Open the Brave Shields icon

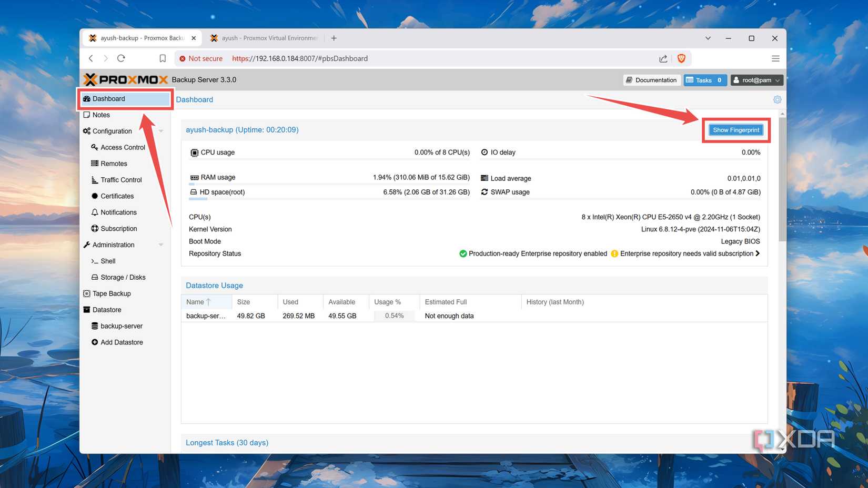(x=681, y=58)
